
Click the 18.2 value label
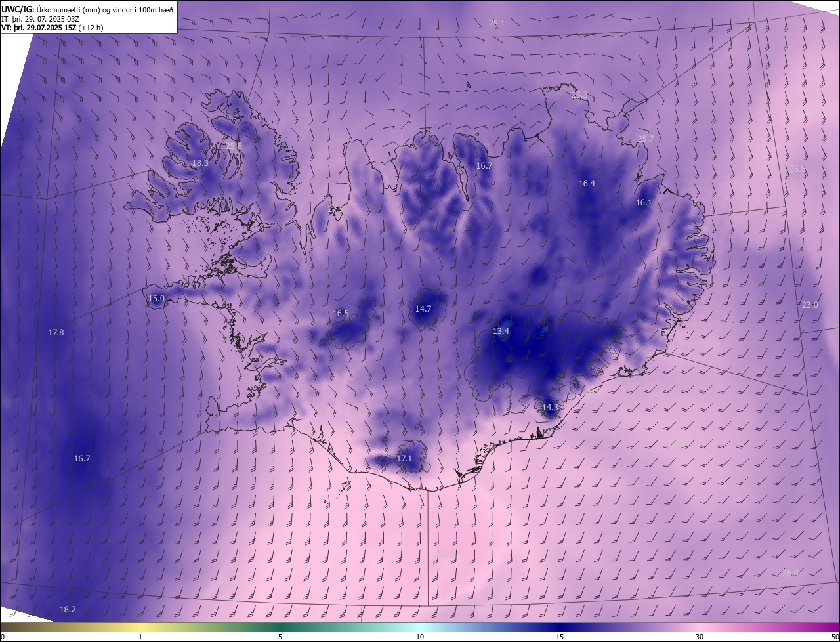click(68, 609)
